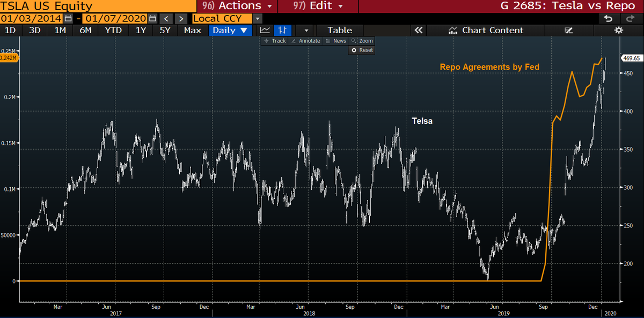Image resolution: width=644 pixels, height=318 pixels.
Task: Select the 1Y range tab
Action: tap(141, 31)
